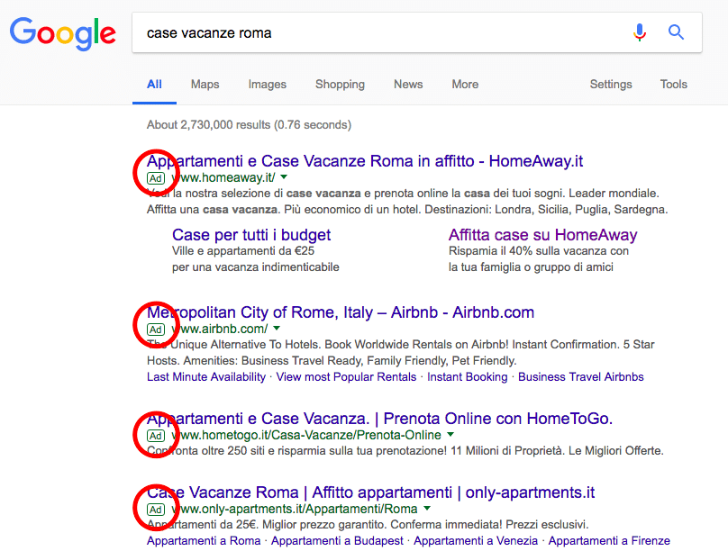Switch to the Maps tab
This screenshot has height=560, width=728.
click(x=205, y=85)
